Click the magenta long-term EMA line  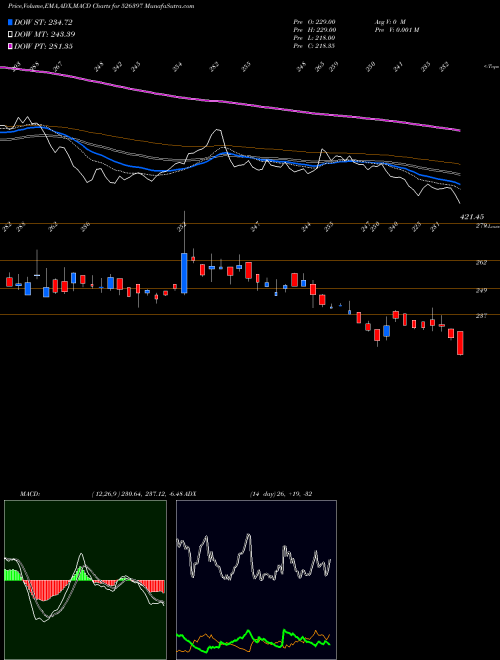pos(229,101)
